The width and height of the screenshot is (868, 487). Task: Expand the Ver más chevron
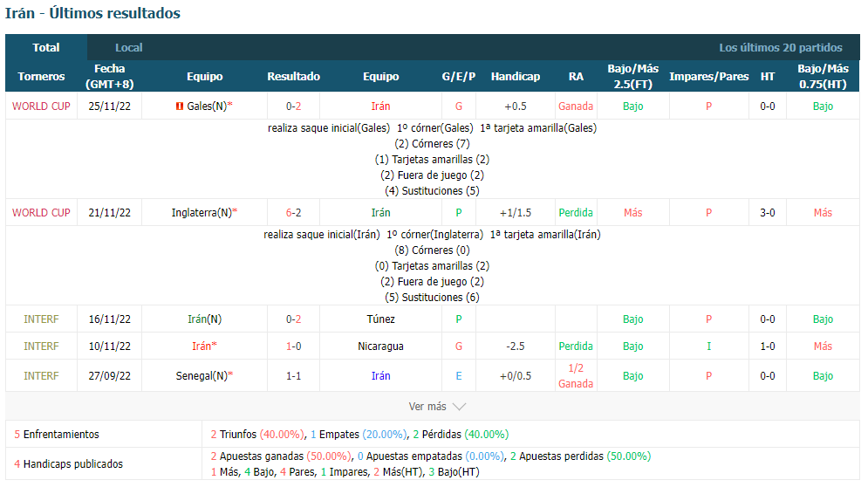point(459,407)
